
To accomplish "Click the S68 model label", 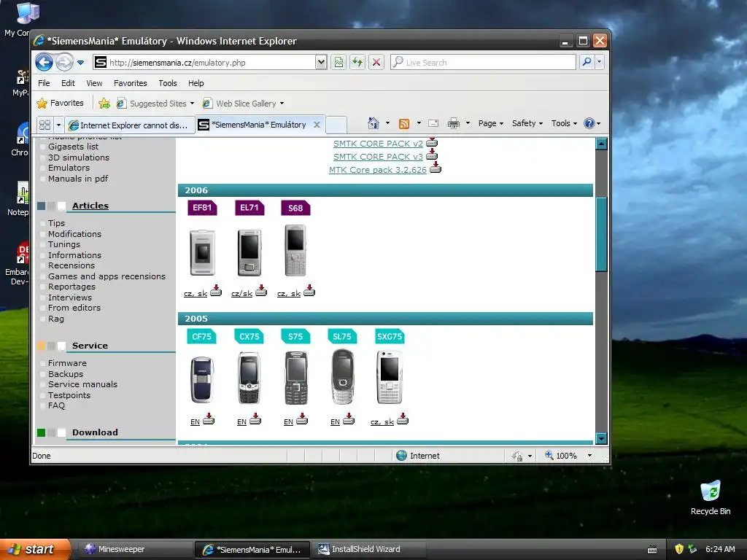I will (296, 208).
